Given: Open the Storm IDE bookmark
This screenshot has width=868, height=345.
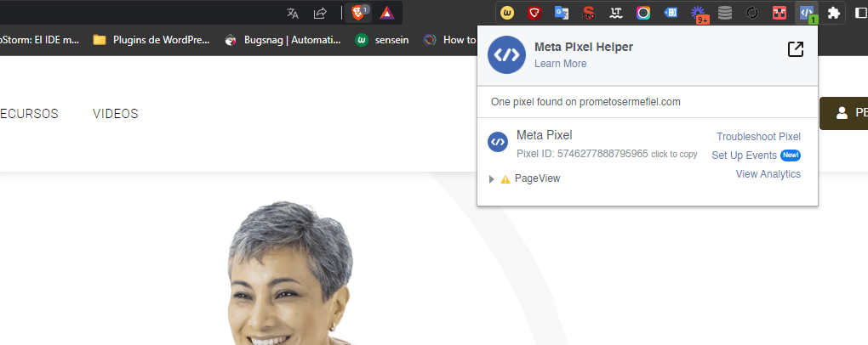Looking at the screenshot, I should [39, 40].
